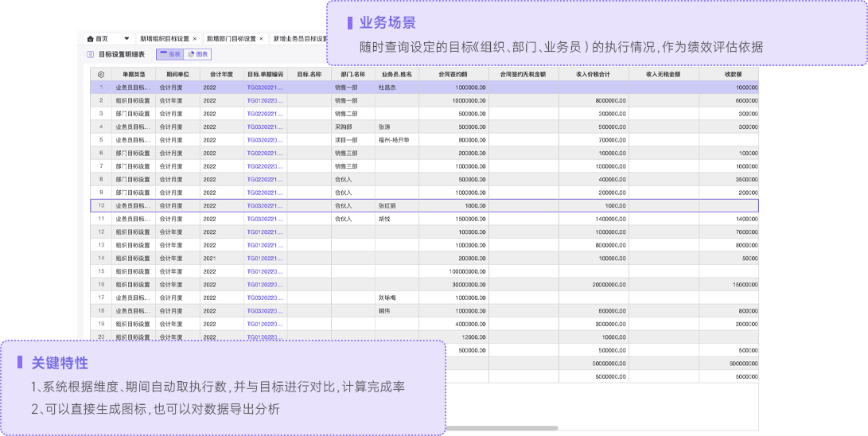Open the TG code link in row 10

pyautogui.click(x=265, y=206)
